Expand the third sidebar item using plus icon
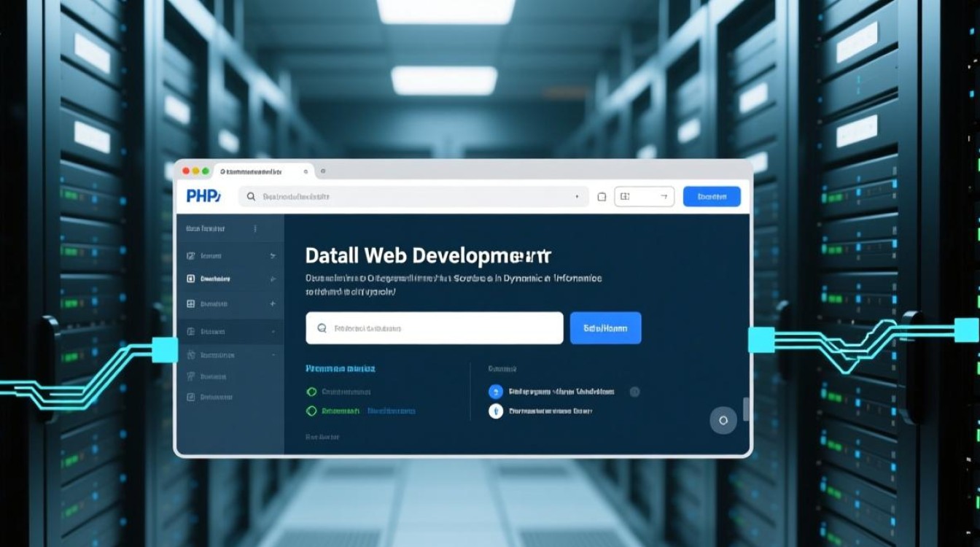Image resolution: width=980 pixels, height=547 pixels. click(x=273, y=303)
